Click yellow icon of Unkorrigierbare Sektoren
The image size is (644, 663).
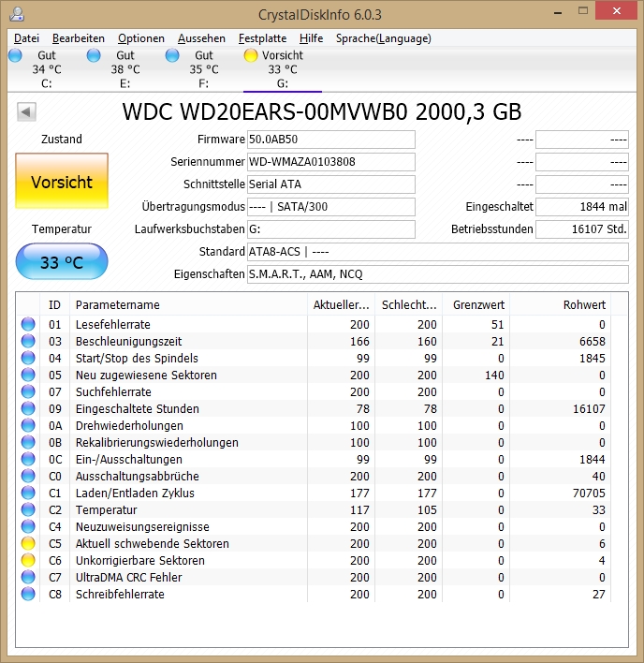click(28, 560)
